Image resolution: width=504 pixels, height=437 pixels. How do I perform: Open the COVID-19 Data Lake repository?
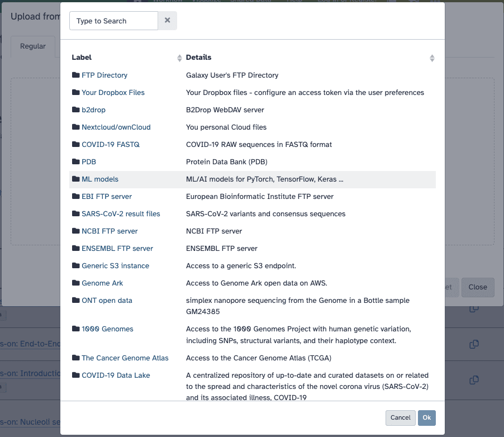tap(116, 375)
